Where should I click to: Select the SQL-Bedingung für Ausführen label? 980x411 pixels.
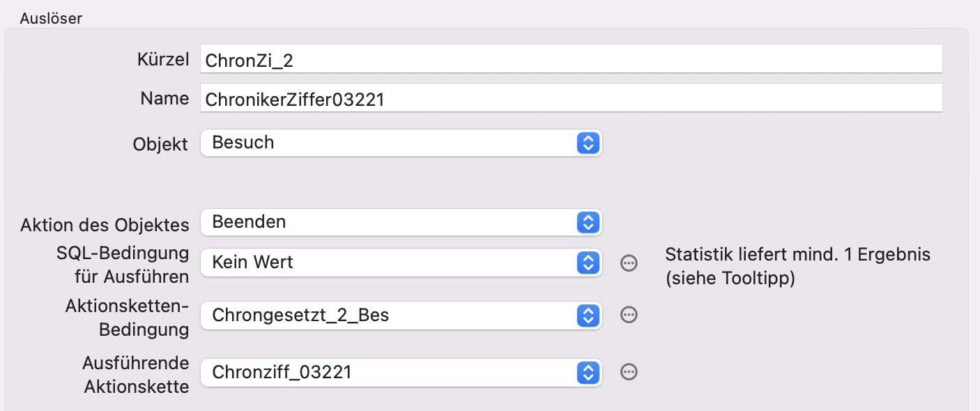[123, 265]
